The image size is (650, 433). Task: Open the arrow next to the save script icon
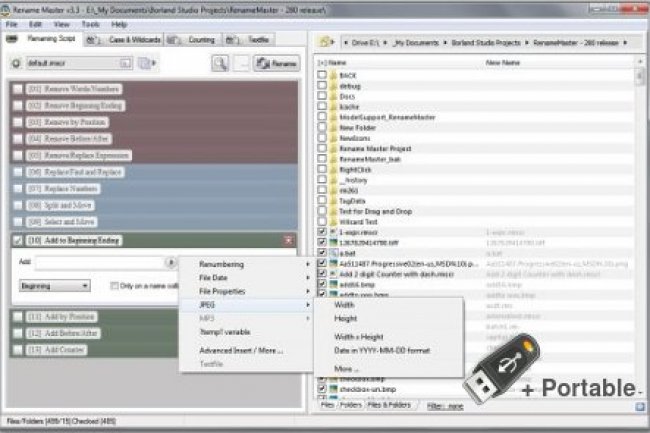[154, 63]
